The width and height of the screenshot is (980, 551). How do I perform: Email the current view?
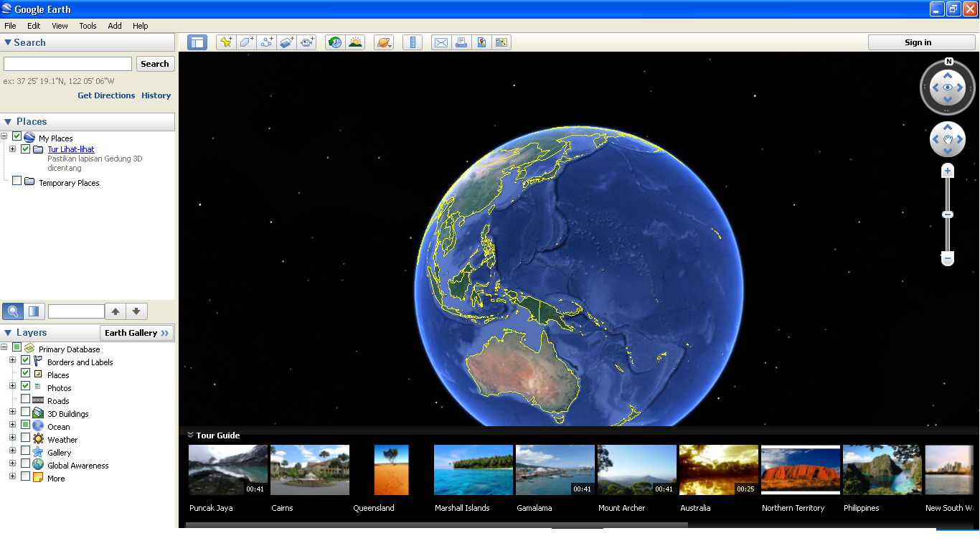(440, 42)
